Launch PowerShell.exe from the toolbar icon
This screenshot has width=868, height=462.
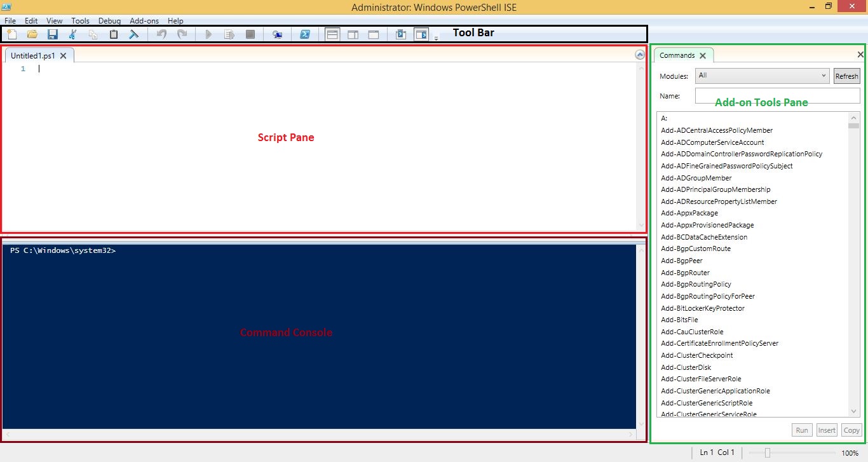coord(305,34)
